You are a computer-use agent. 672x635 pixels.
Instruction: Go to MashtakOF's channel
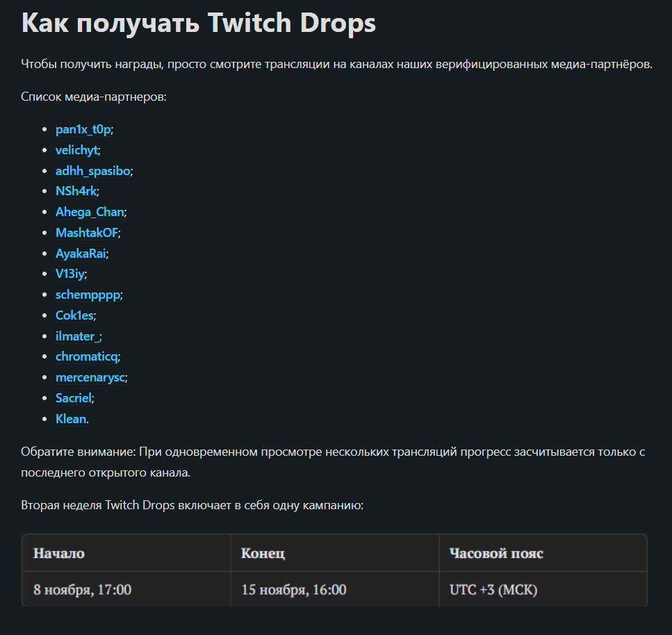(x=87, y=233)
